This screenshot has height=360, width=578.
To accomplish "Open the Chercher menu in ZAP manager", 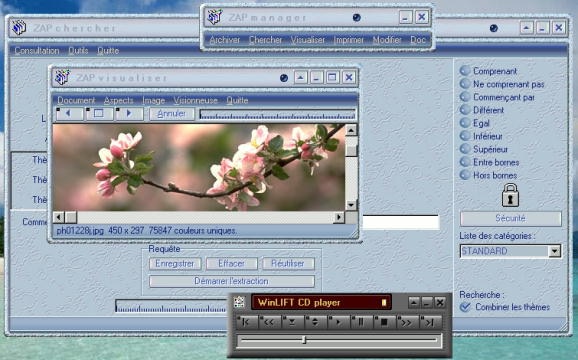I will pos(265,40).
